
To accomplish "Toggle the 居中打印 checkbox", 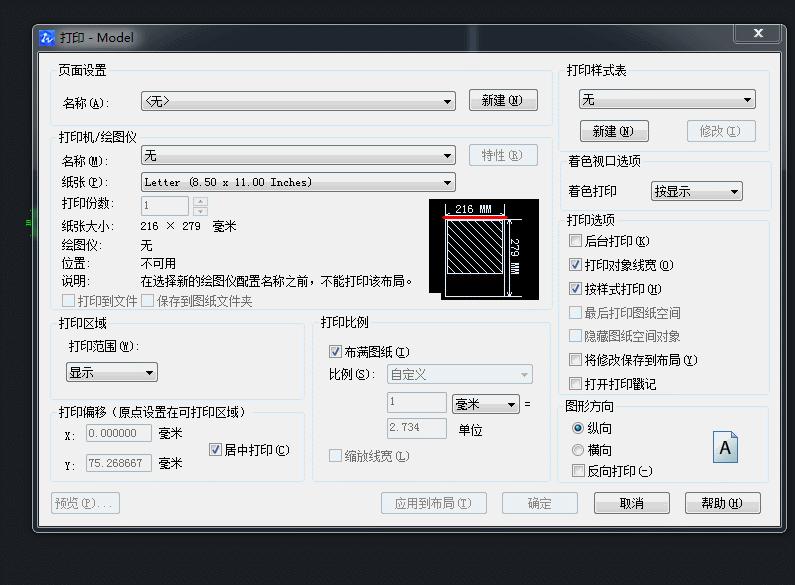I will (x=215, y=450).
